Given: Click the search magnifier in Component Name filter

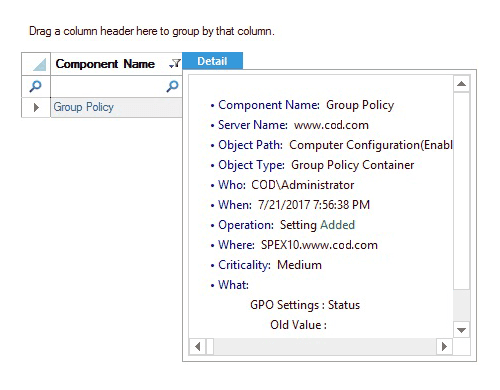Looking at the screenshot, I should (172, 86).
